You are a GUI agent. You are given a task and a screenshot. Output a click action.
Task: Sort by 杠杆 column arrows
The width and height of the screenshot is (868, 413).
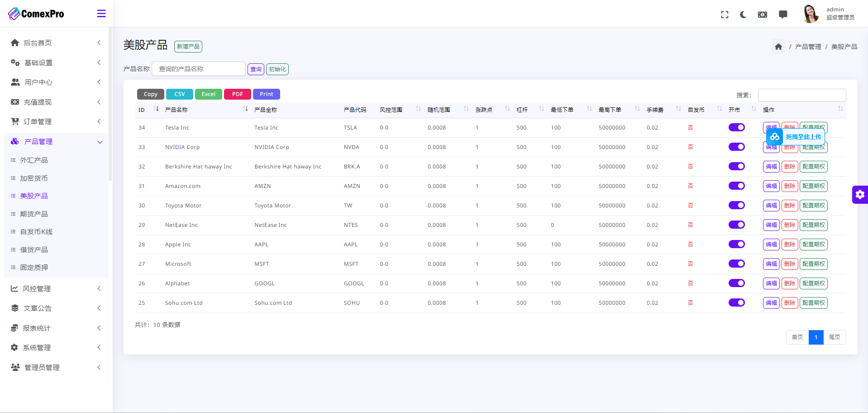(541, 109)
